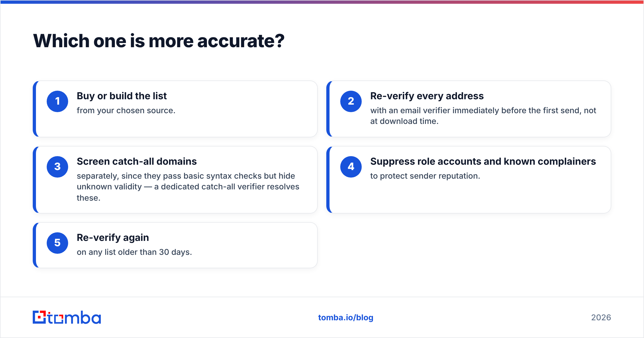Select the 'Buy or build the list' heading

[x=122, y=96]
